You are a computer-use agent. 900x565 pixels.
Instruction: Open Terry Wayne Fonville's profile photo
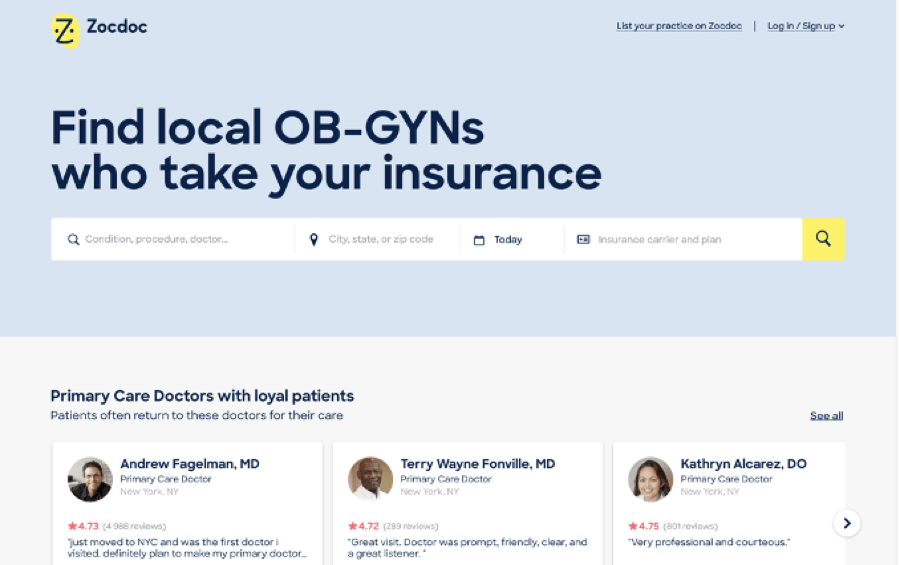click(x=370, y=479)
